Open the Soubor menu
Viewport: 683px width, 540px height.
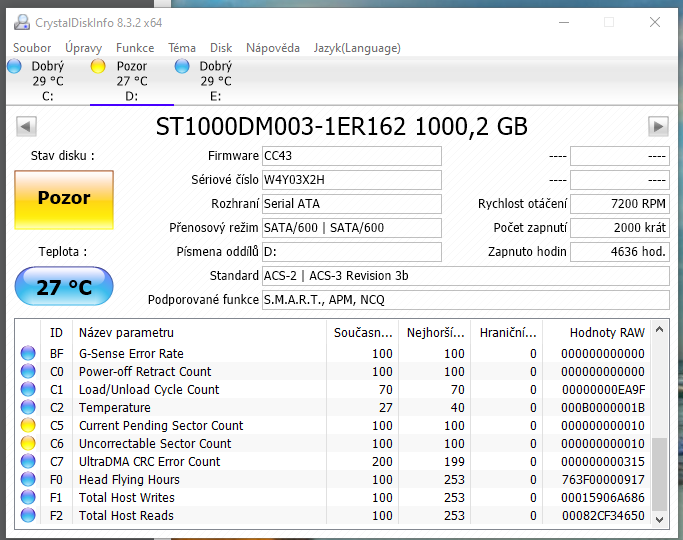coord(32,48)
